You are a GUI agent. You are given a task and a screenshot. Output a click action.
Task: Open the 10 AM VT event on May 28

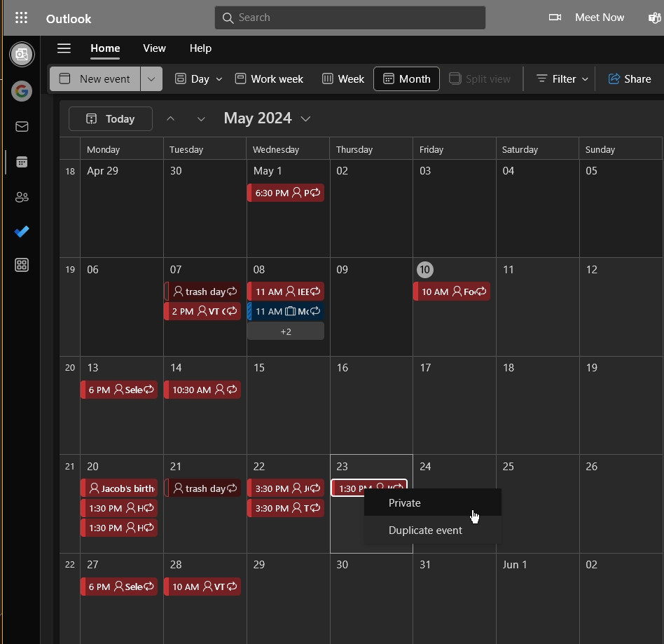coord(203,587)
